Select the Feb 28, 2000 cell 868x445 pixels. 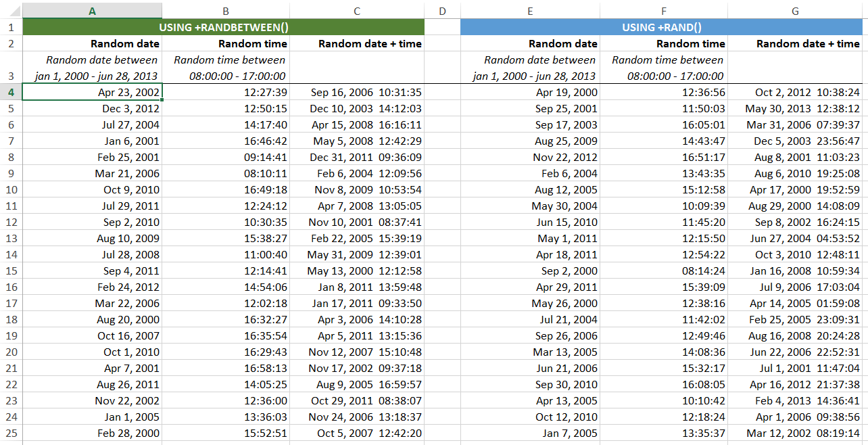93,433
